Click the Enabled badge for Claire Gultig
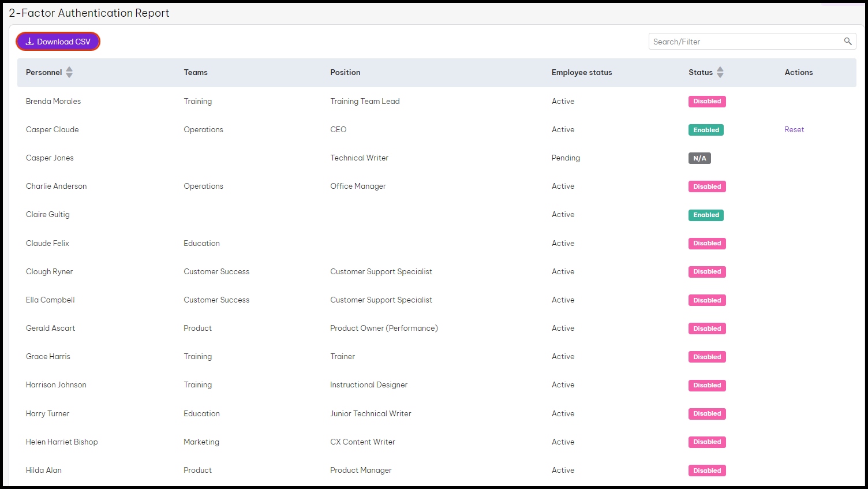Viewport: 868px width, 489px height. [706, 215]
